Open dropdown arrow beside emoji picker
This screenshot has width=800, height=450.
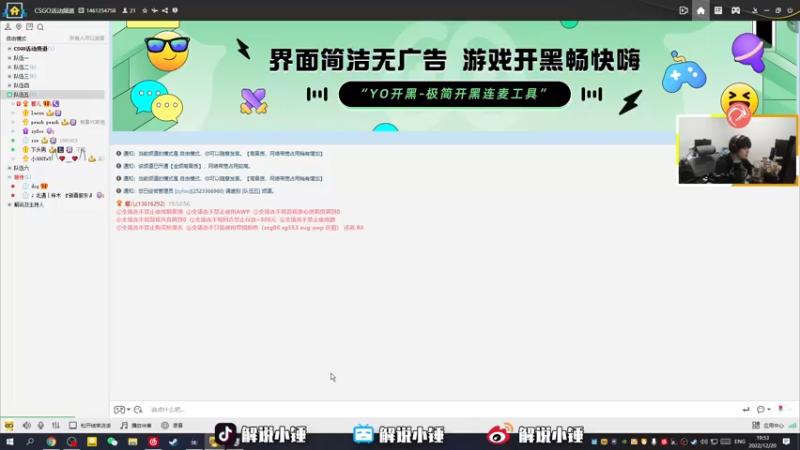click(x=128, y=410)
